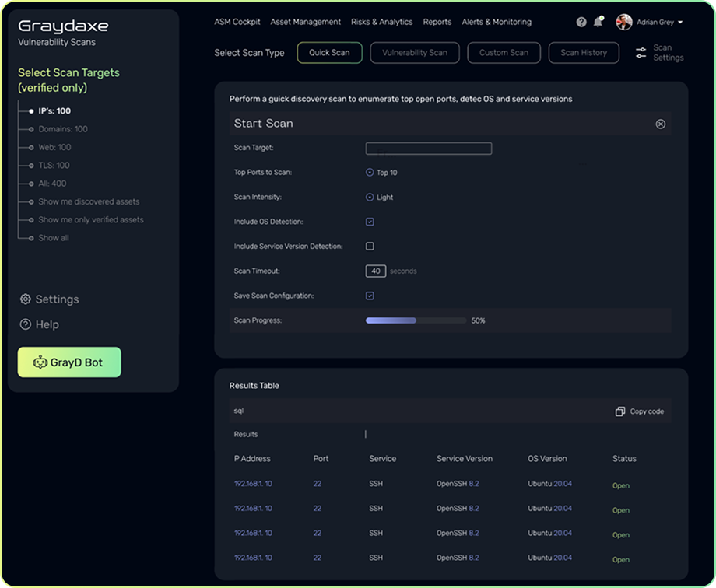Open the Risks & Analytics menu
The width and height of the screenshot is (716, 588).
click(x=381, y=22)
